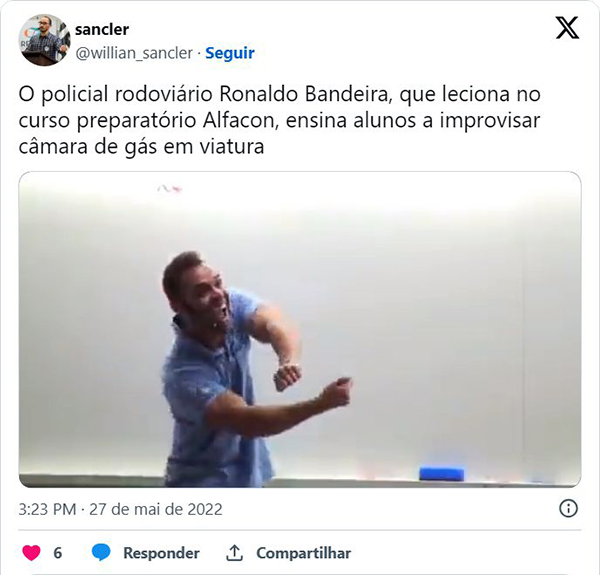Play the embedded classroom video
Screen dimensions: 600x575
300,329
